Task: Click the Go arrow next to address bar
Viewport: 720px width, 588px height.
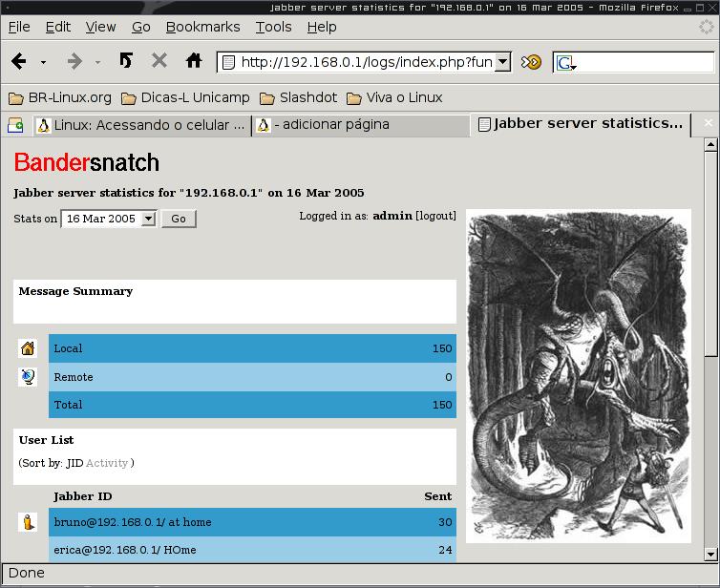Action: (x=531, y=61)
